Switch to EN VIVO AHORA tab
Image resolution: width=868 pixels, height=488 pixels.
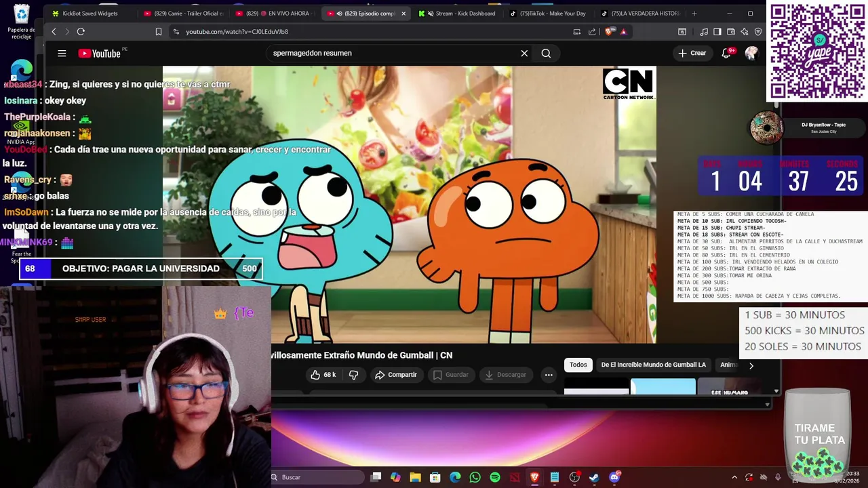(x=275, y=14)
